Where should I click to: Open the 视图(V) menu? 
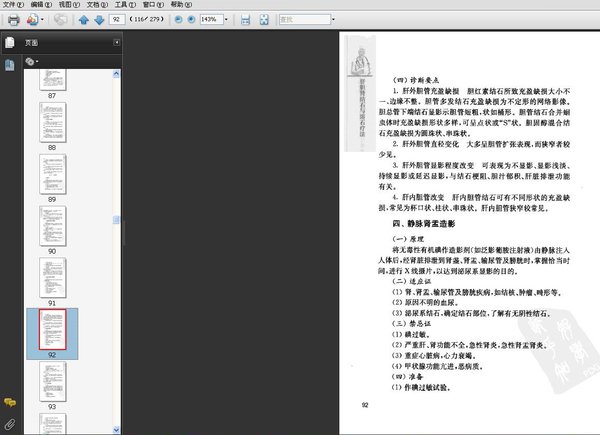[x=65, y=5]
